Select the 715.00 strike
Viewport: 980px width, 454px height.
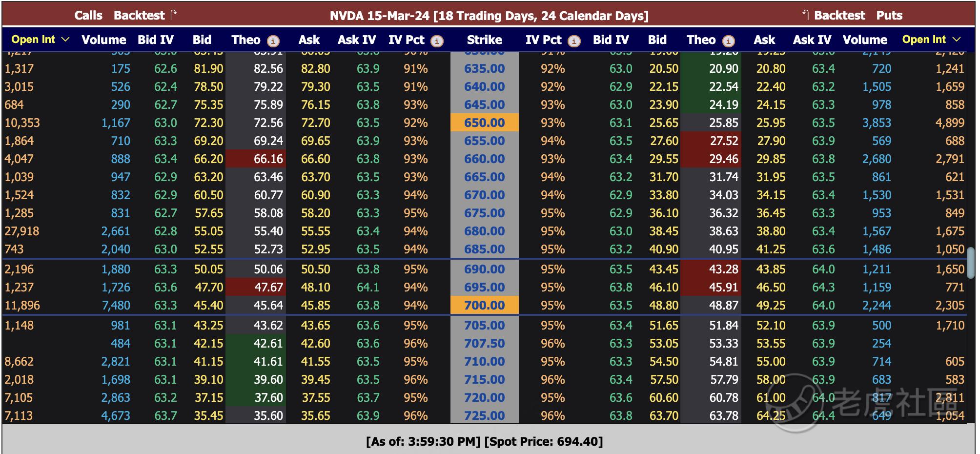485,380
